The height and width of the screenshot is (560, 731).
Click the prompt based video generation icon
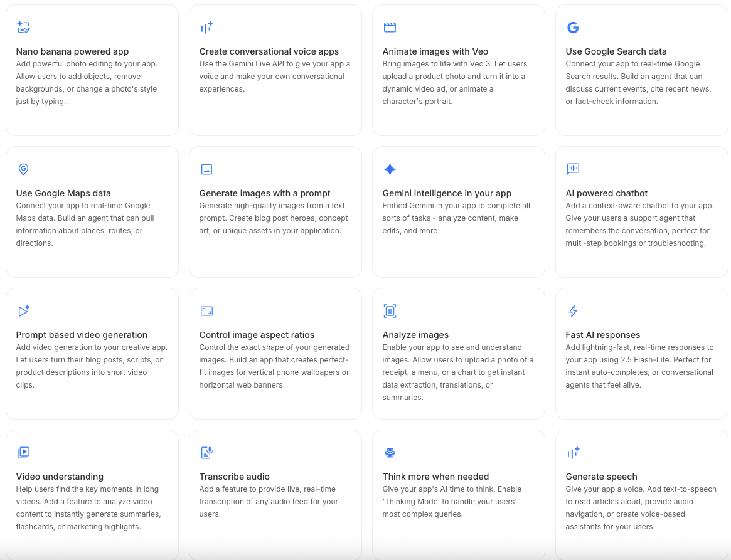(23, 311)
